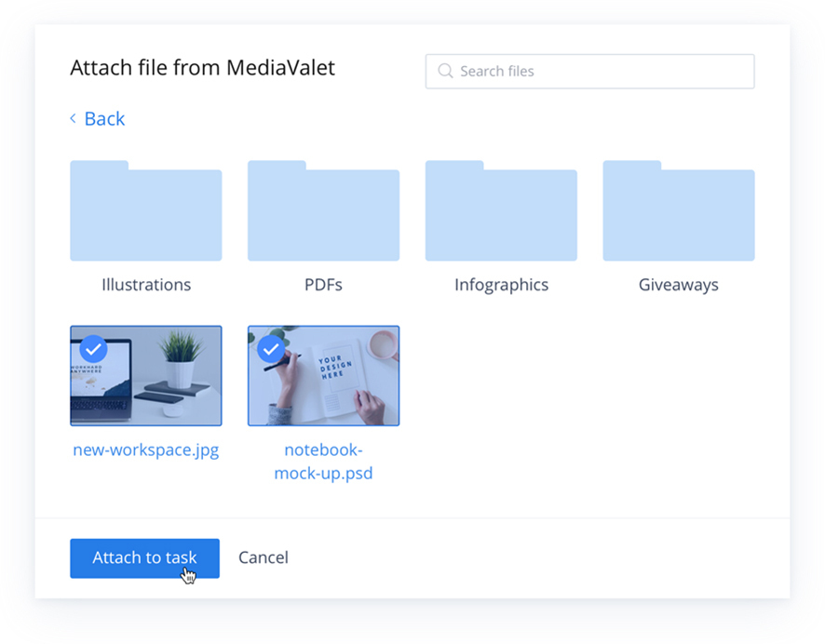Viewport: 825px width, 644px height.
Task: Click the back chevron arrow
Action: 74,118
